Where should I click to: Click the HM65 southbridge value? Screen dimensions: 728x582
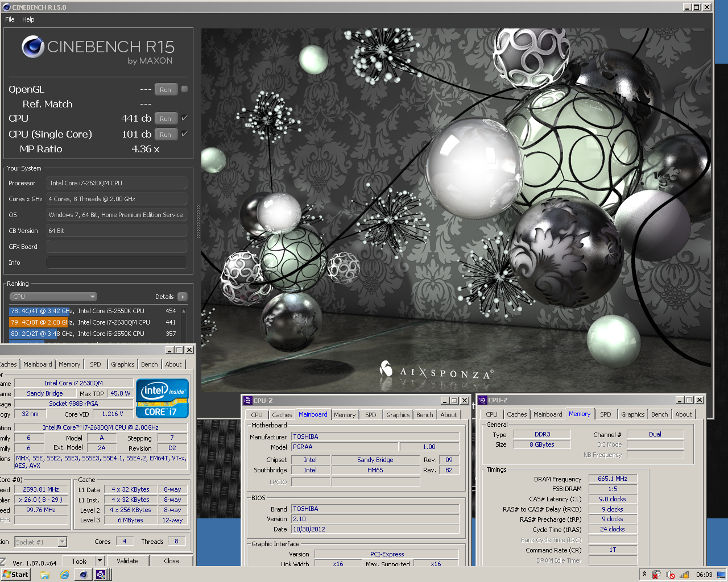(375, 470)
